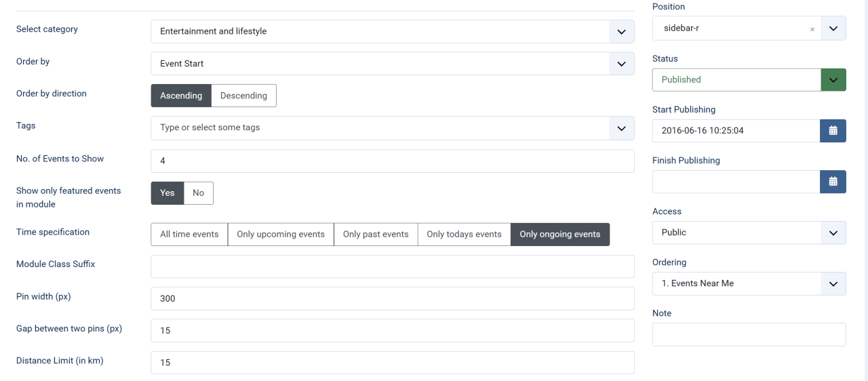This screenshot has height=381, width=868.
Task: Expand the Position dropdown arrow
Action: (x=833, y=28)
